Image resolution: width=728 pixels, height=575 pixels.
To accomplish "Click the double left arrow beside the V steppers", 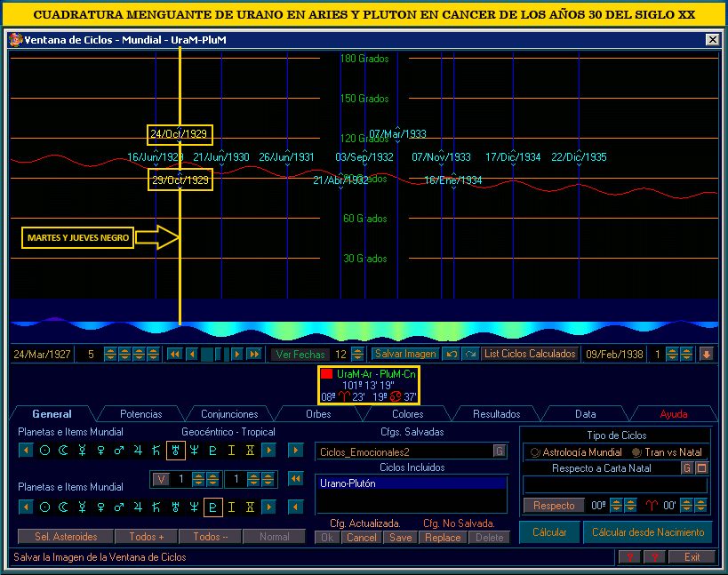I will pos(296,478).
